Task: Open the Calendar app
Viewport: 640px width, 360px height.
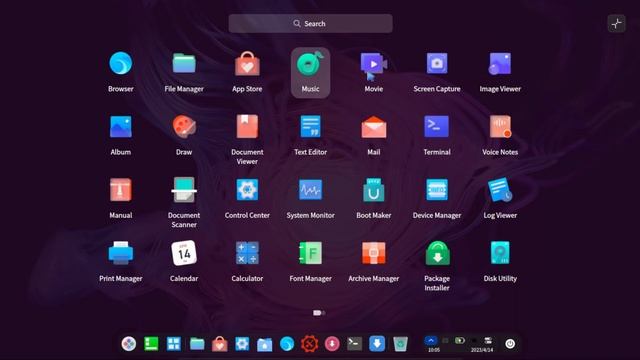Action: click(184, 253)
